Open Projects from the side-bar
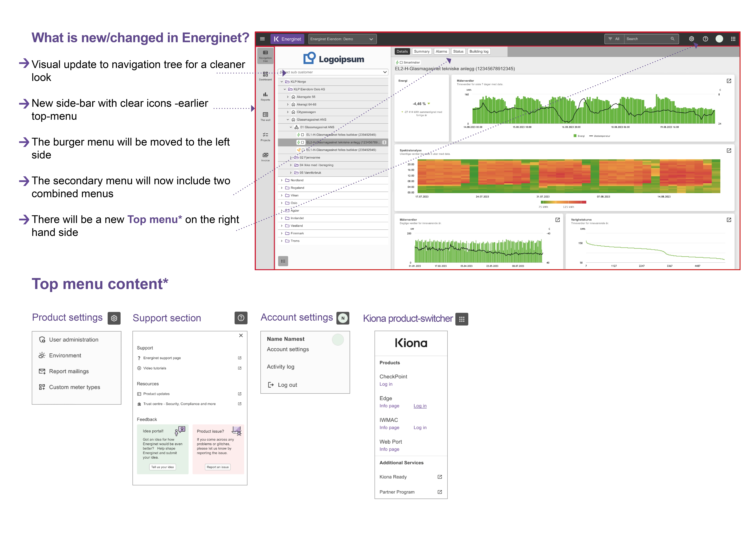 [265, 137]
